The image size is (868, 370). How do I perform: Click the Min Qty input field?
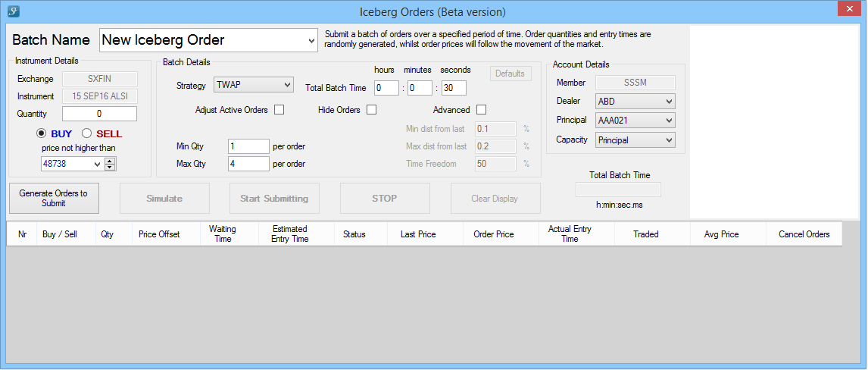click(248, 146)
